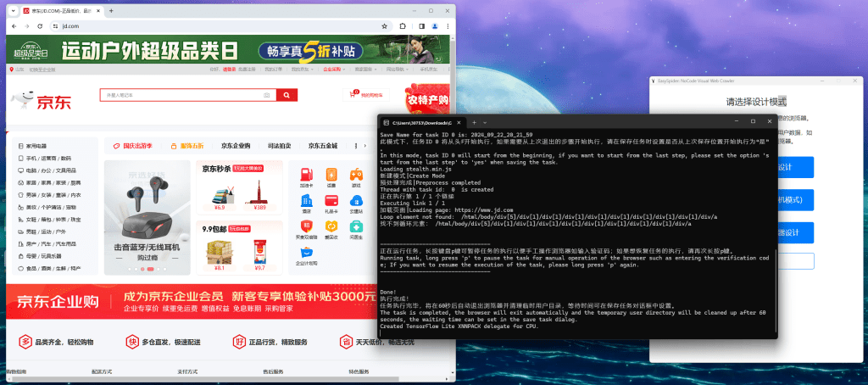
Task: Go forward in Chrome
Action: tap(27, 26)
